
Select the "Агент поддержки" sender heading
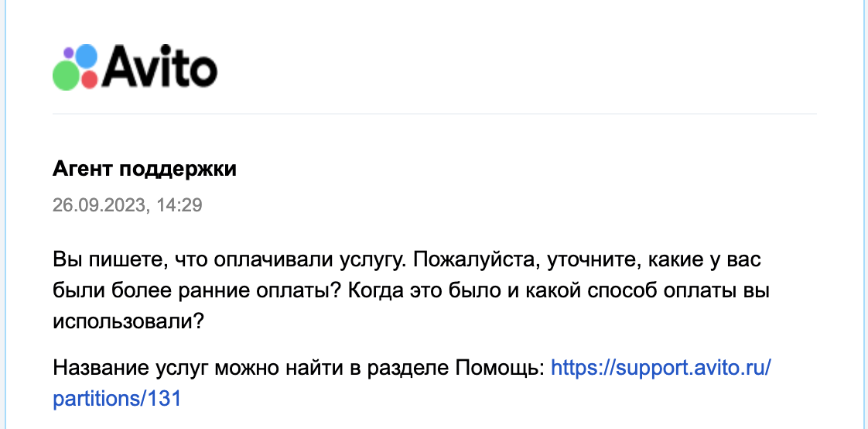point(145,170)
